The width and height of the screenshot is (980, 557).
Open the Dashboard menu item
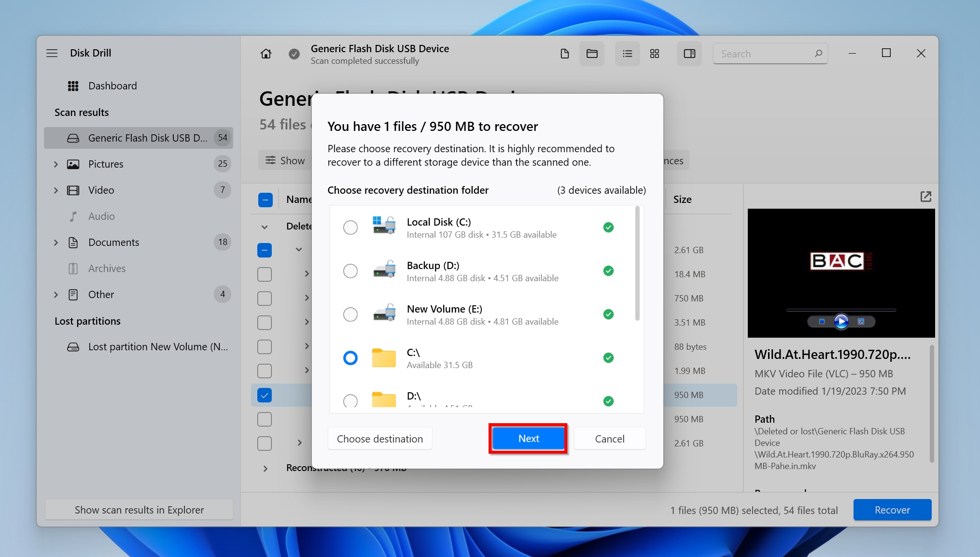pos(112,85)
